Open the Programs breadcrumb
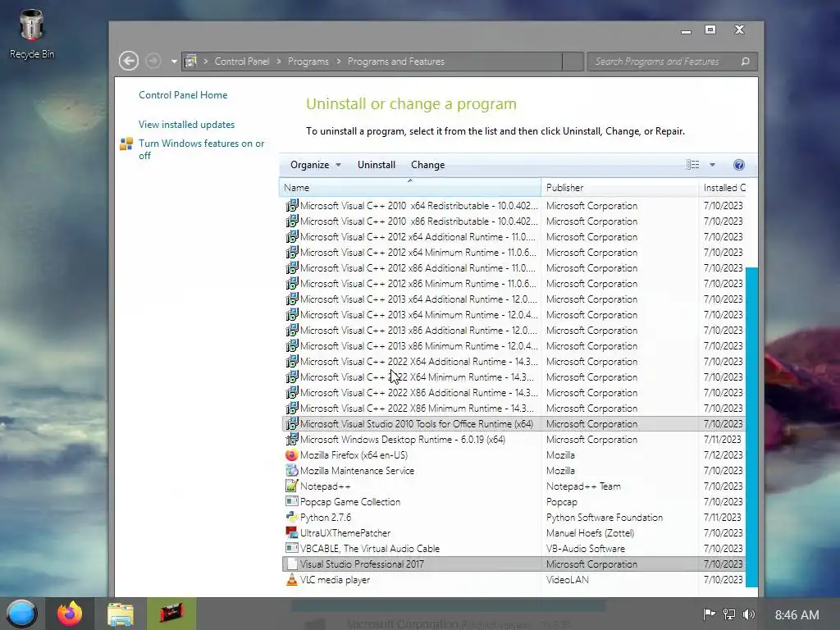The image size is (840, 630). 308,62
